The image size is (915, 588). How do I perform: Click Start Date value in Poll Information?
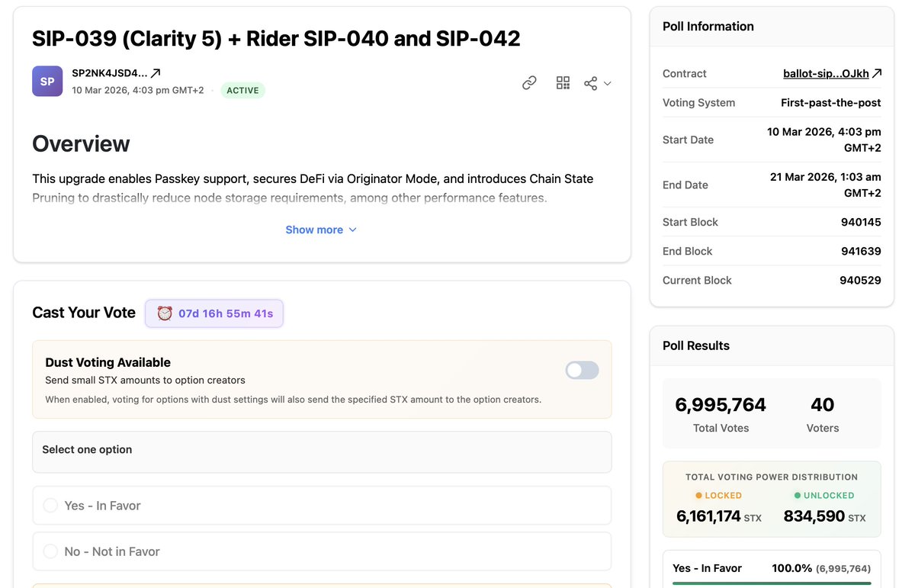(x=824, y=140)
